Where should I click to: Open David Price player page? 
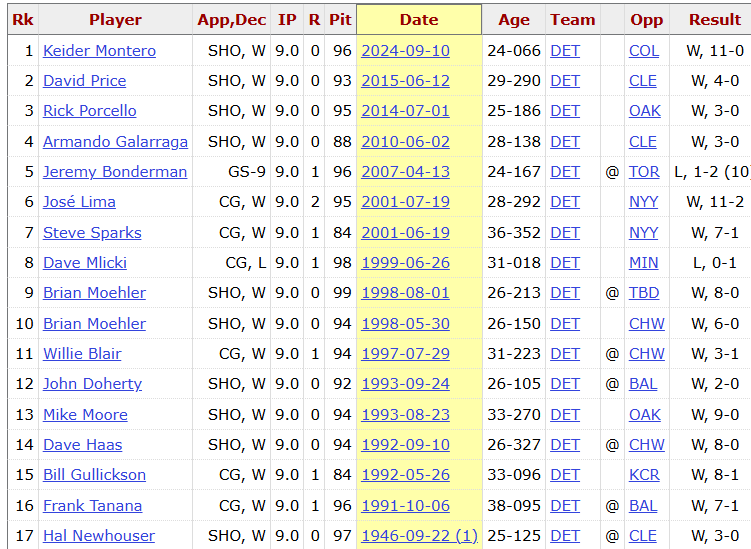84,81
